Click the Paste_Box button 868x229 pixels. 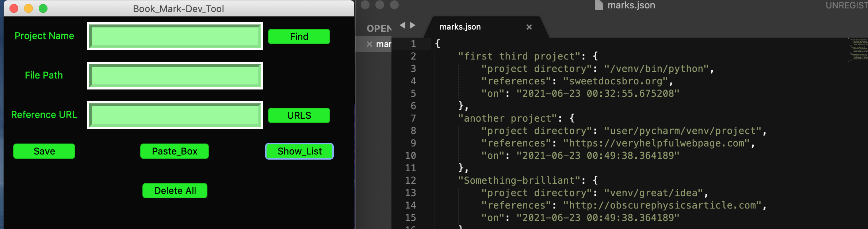coord(175,151)
